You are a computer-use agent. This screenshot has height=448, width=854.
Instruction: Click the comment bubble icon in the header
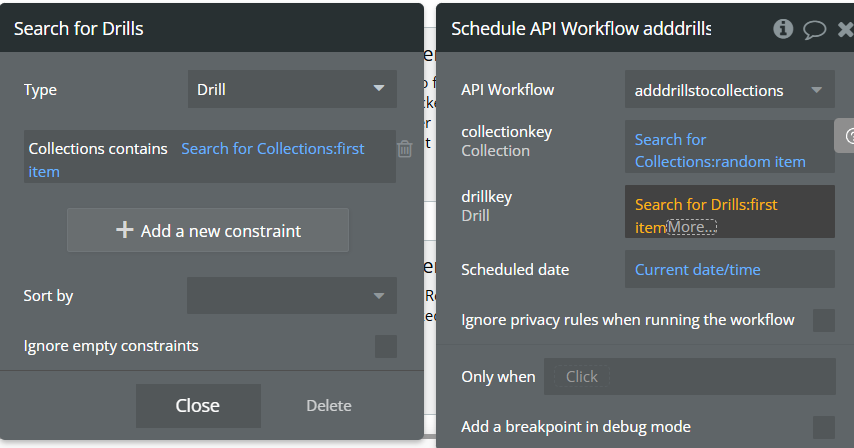point(815,29)
